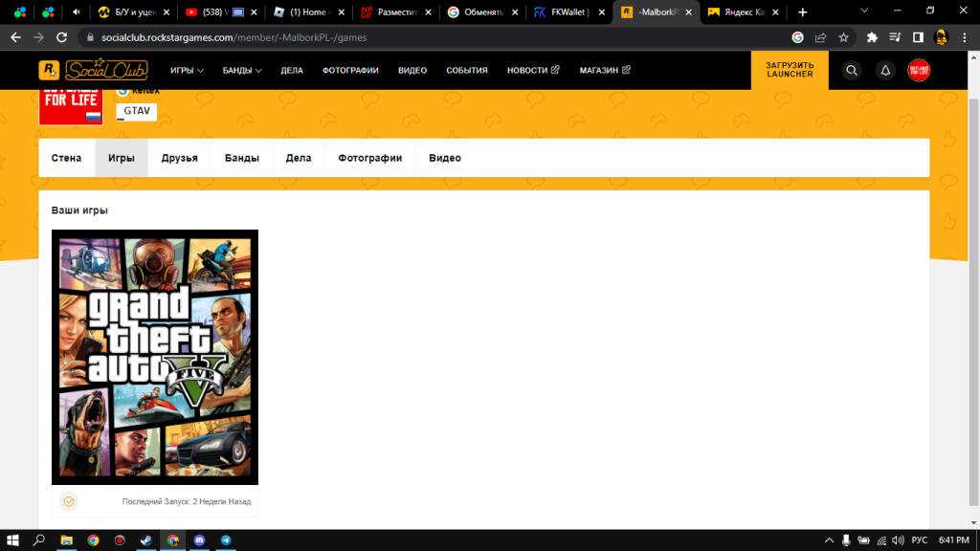The width and height of the screenshot is (980, 551).
Task: Open ФОТОГРАФИИ in the top navigation
Action: [350, 70]
